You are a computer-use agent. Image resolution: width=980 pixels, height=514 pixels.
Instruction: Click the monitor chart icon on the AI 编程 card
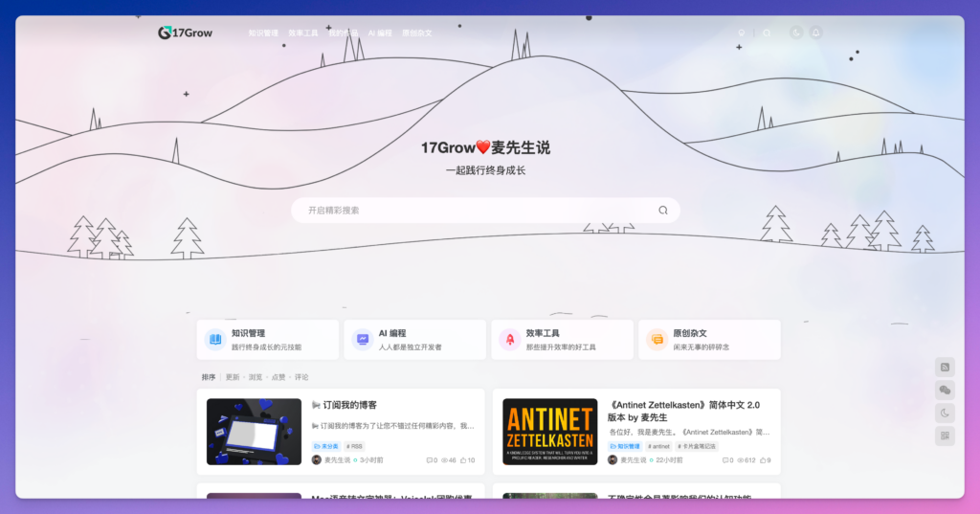363,340
